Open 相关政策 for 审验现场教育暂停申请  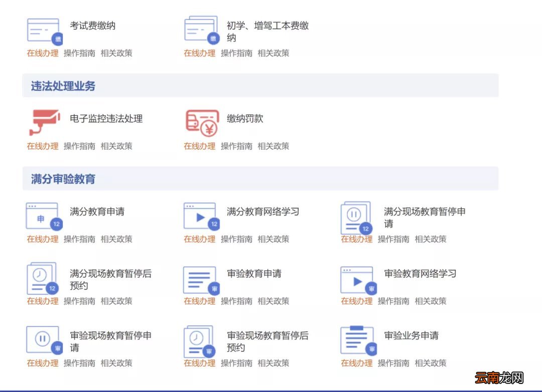pyautogui.click(x=116, y=363)
